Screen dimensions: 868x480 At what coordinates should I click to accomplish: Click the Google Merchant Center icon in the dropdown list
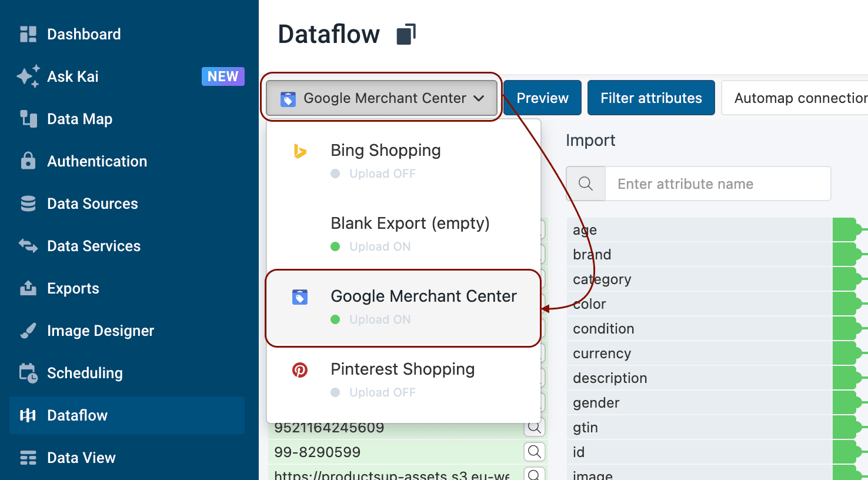point(300,297)
